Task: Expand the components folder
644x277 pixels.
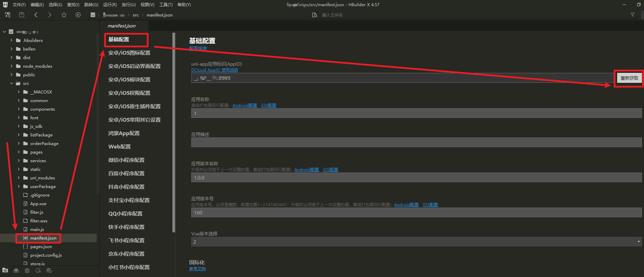Action: (19, 109)
